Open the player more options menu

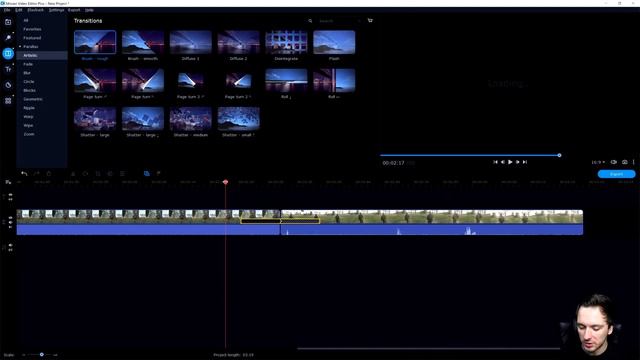(x=633, y=162)
